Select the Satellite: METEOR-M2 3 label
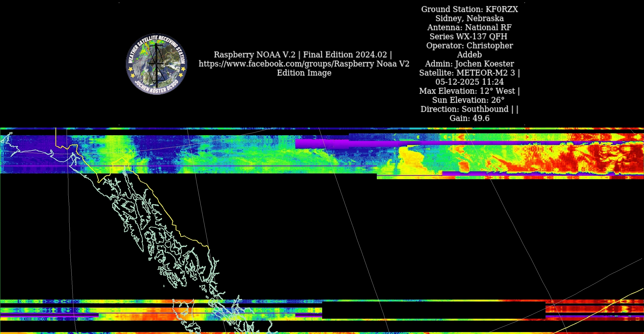 point(467,73)
